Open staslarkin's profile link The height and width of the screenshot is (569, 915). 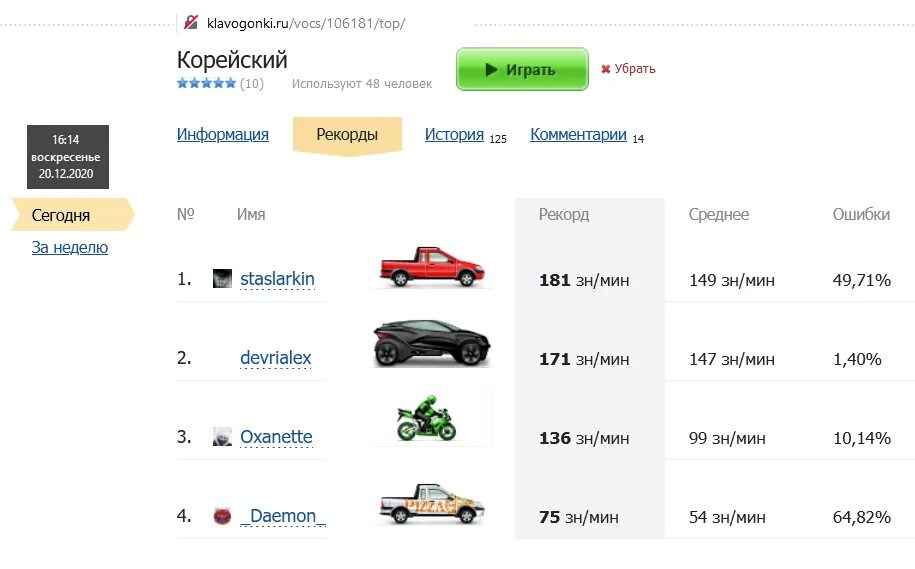(x=277, y=279)
